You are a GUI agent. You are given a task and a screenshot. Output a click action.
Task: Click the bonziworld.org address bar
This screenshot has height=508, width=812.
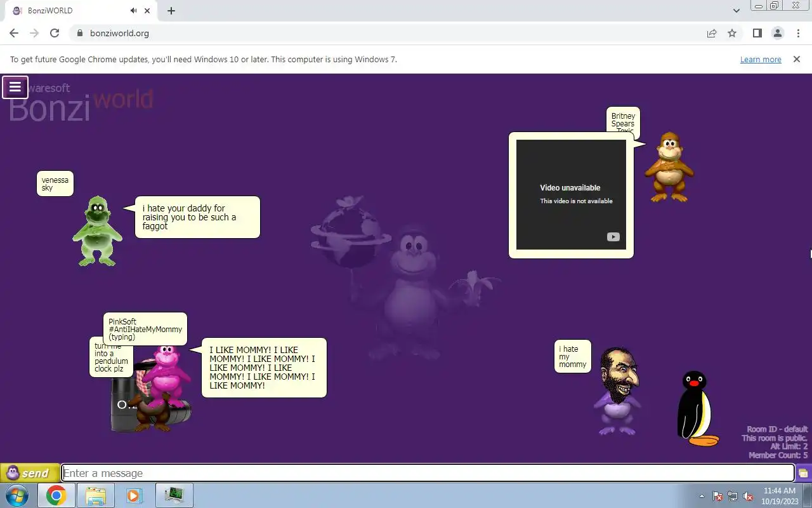(x=387, y=33)
